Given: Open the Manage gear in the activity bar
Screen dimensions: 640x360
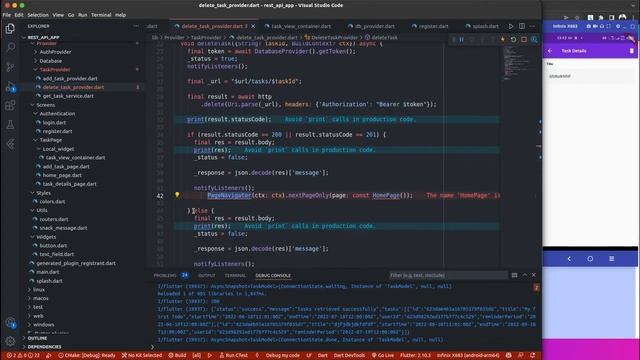Looking at the screenshot, I should click(10, 341).
